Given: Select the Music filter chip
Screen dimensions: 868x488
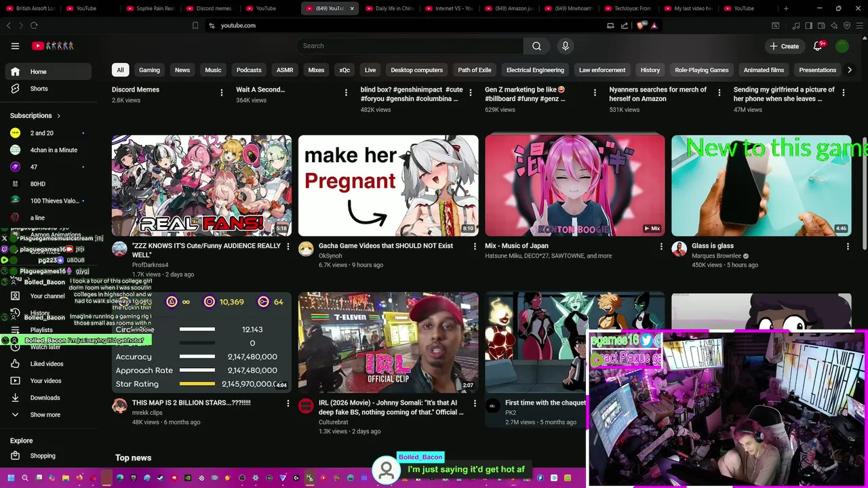Looking at the screenshot, I should point(213,70).
